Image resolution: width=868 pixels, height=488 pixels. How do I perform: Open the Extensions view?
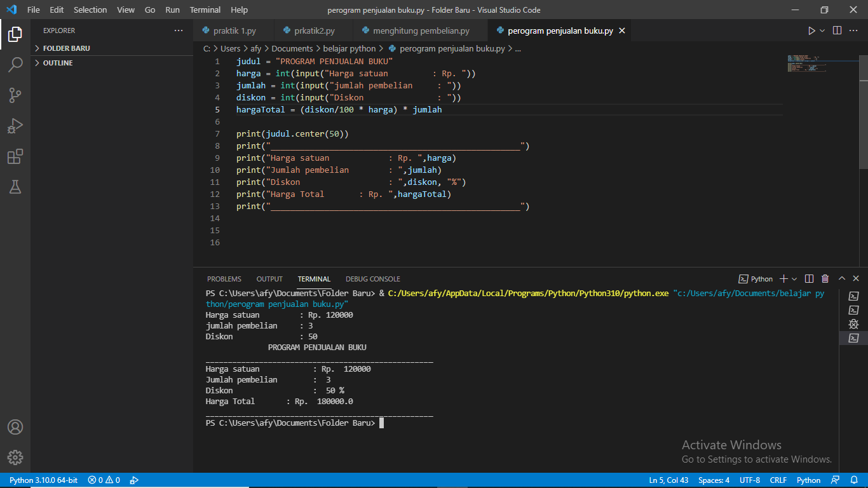(x=15, y=156)
